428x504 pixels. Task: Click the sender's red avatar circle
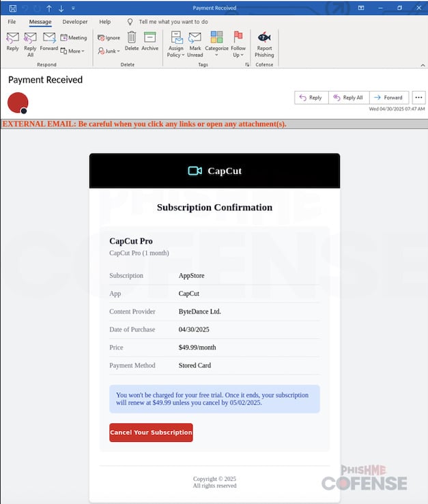coord(18,102)
